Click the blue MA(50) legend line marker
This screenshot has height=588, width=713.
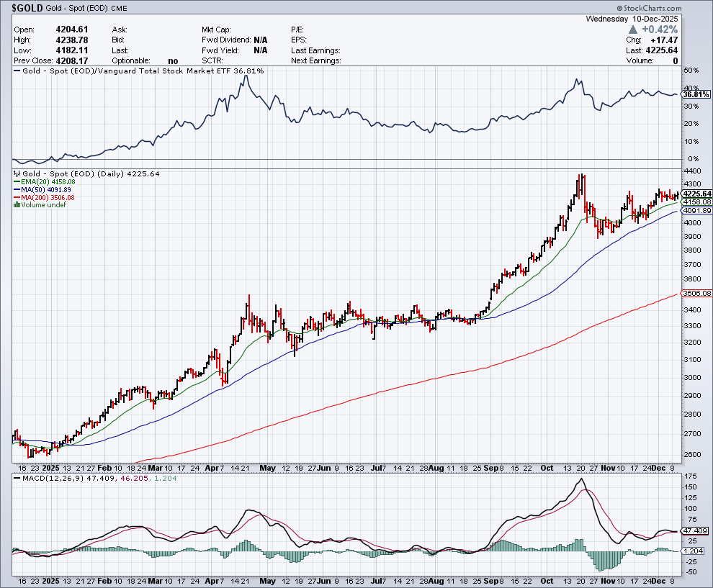pyautogui.click(x=16, y=190)
